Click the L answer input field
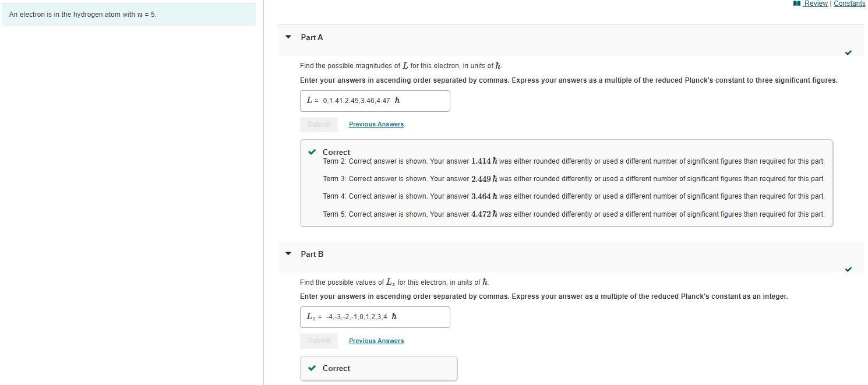The image size is (868, 385). (x=375, y=101)
